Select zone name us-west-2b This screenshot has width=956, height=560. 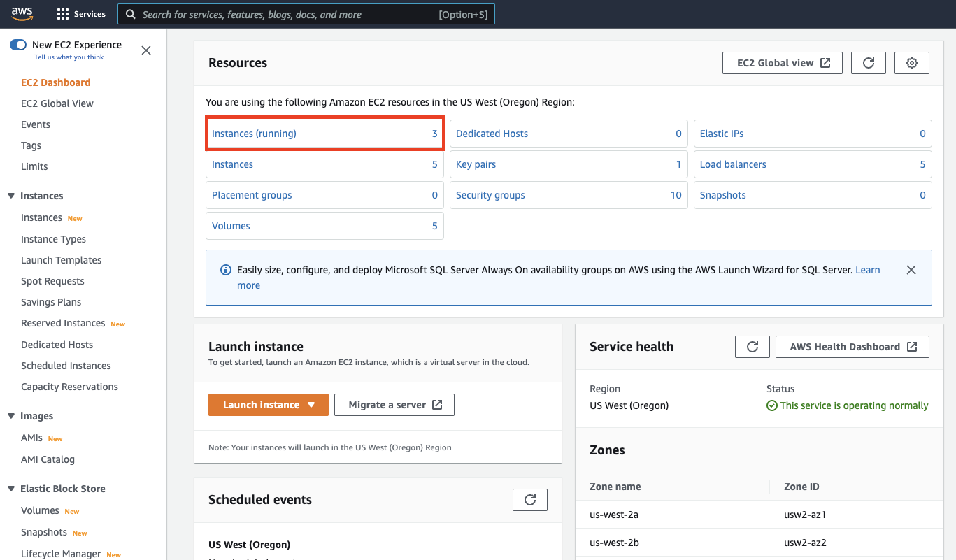tap(614, 543)
